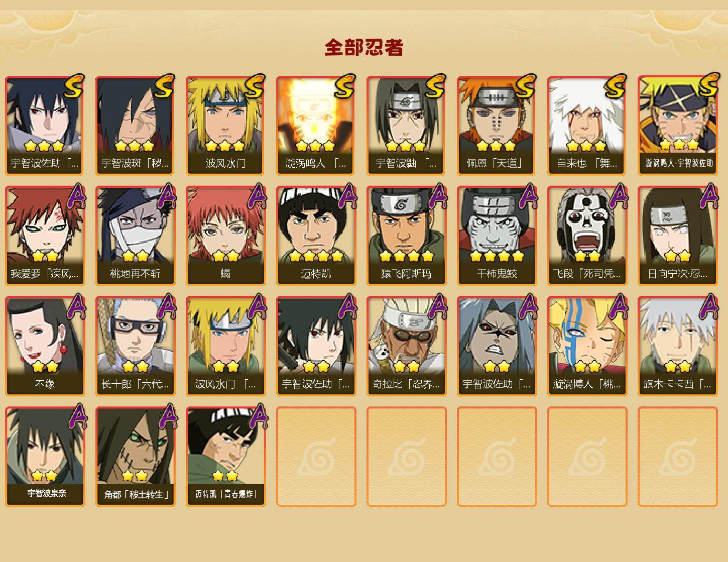Click the first empty ninja slot
This screenshot has height=562, width=728.
tap(316, 457)
